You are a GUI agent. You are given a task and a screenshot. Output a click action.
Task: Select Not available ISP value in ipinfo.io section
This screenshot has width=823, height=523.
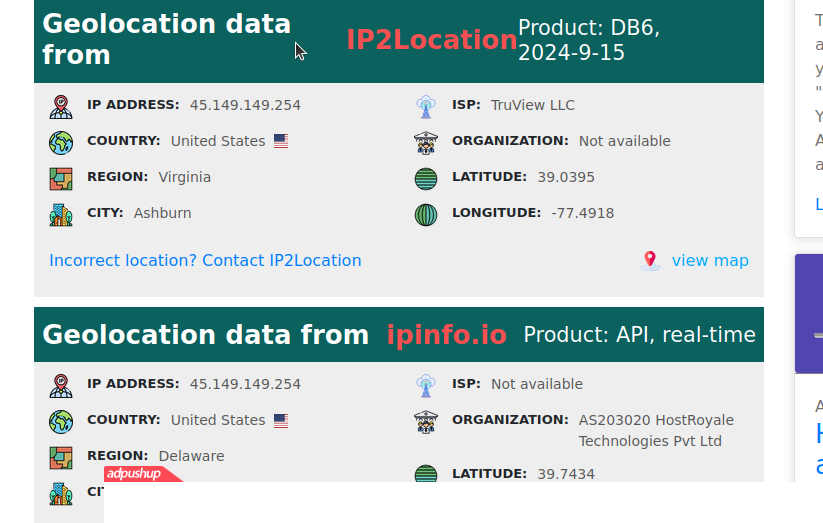pos(537,384)
